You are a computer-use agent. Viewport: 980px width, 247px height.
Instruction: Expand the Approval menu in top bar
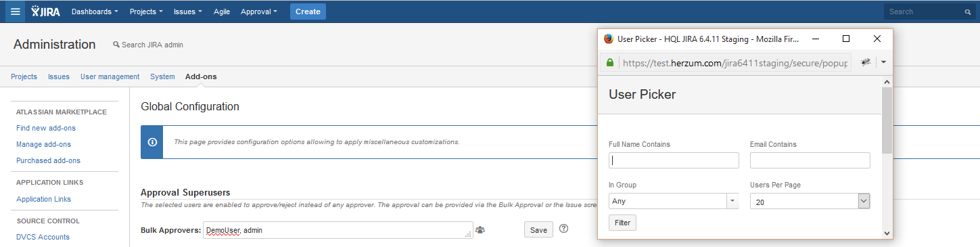click(x=259, y=12)
